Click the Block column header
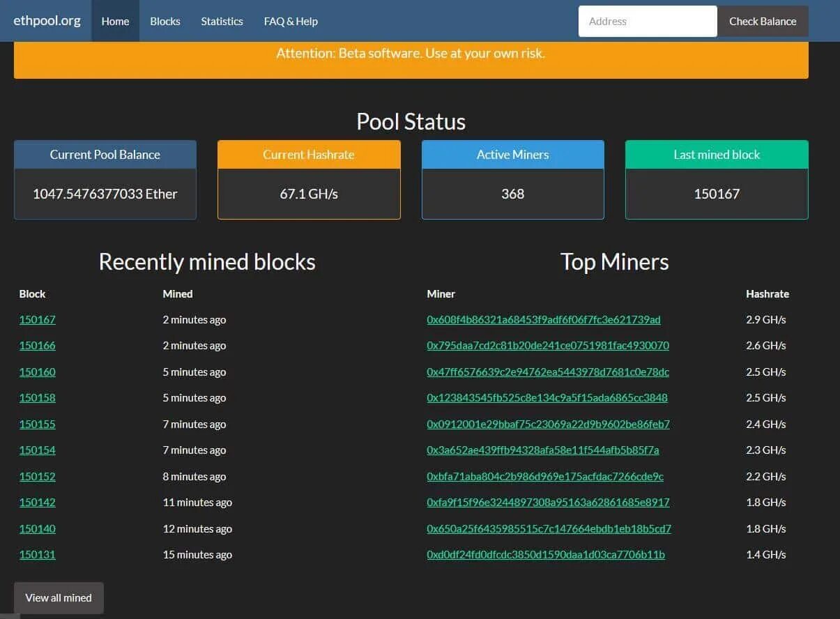 32,294
